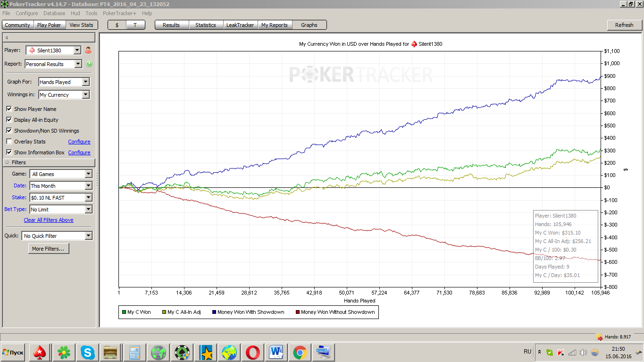644x362 pixels.
Task: Open the My Reports tab
Action: (275, 25)
